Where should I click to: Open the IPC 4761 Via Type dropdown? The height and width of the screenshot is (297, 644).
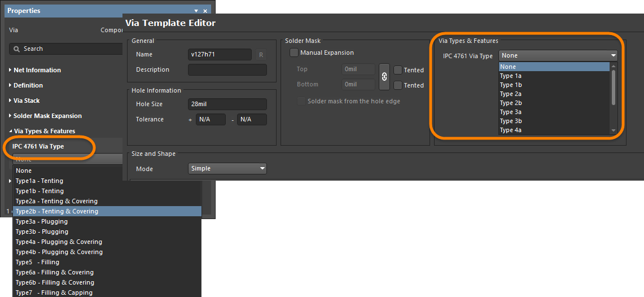pyautogui.click(x=558, y=55)
